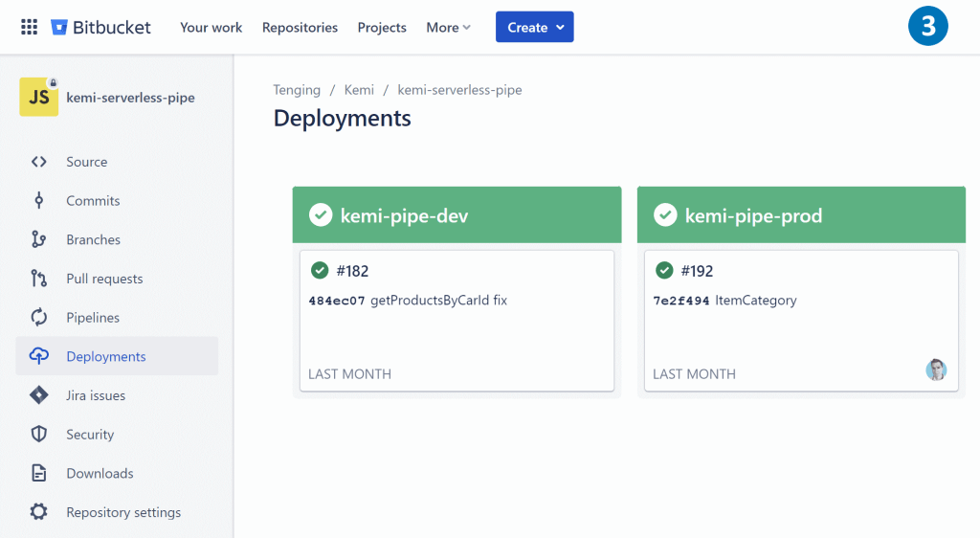Click the Jira issues diamond icon

(38, 395)
